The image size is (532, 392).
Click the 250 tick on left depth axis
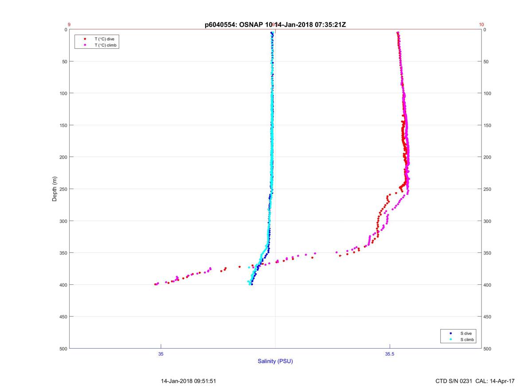[x=63, y=189]
